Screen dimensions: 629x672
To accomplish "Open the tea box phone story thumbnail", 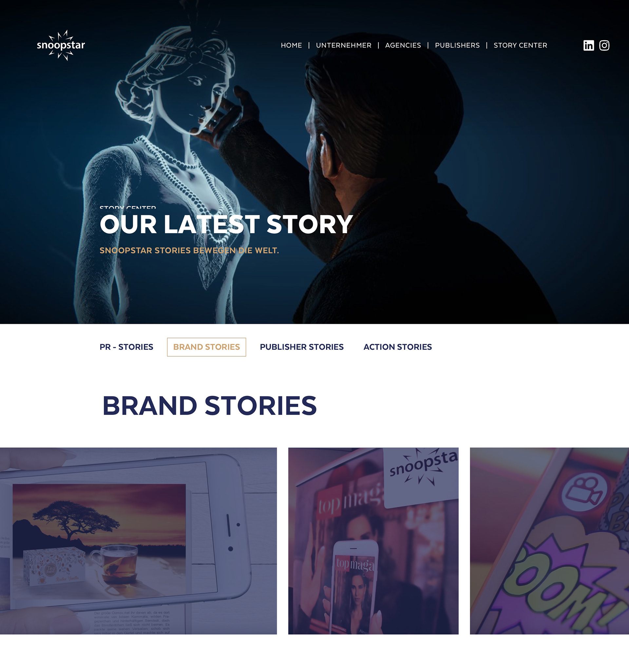I will 138,541.
